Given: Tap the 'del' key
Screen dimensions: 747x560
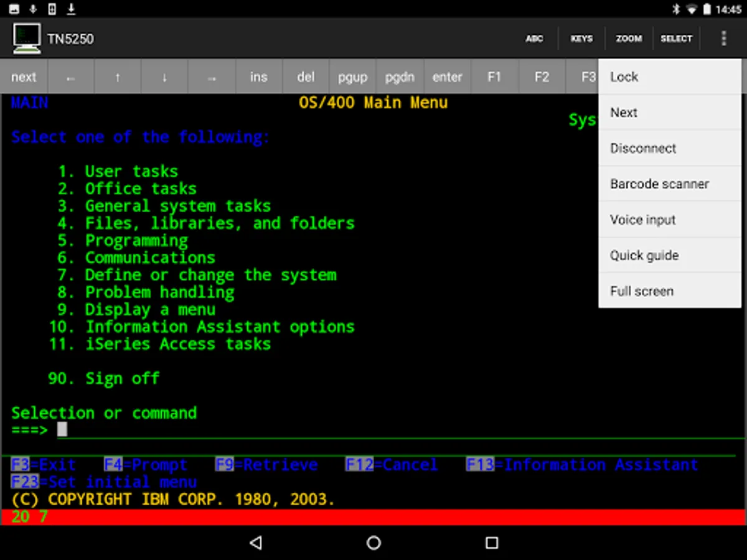Looking at the screenshot, I should [306, 77].
